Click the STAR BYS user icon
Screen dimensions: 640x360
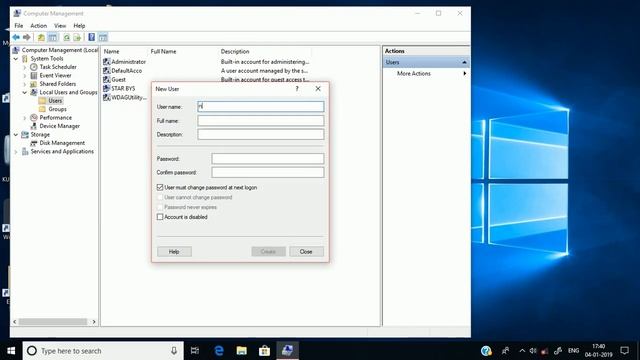click(x=107, y=88)
